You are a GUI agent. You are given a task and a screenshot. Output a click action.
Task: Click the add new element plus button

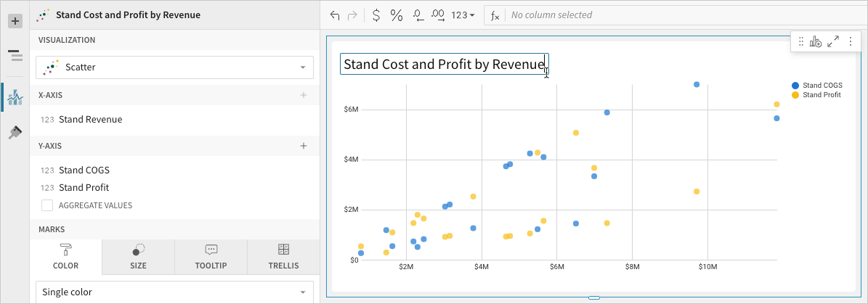pos(15,21)
